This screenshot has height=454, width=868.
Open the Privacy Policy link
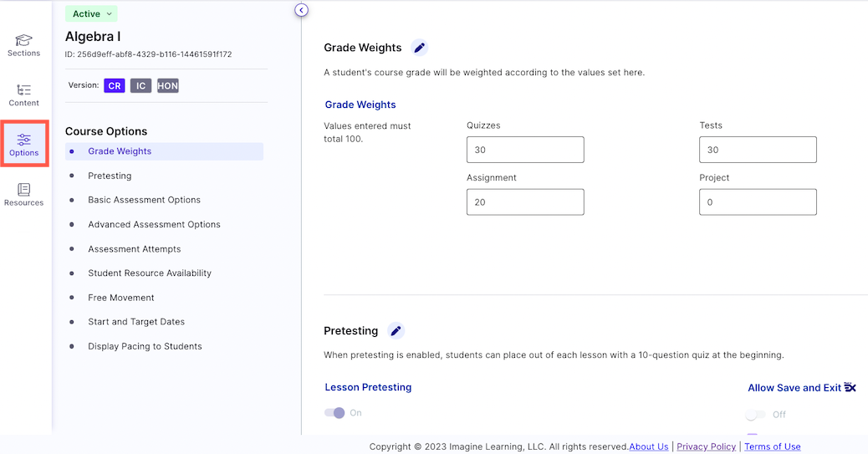point(707,446)
